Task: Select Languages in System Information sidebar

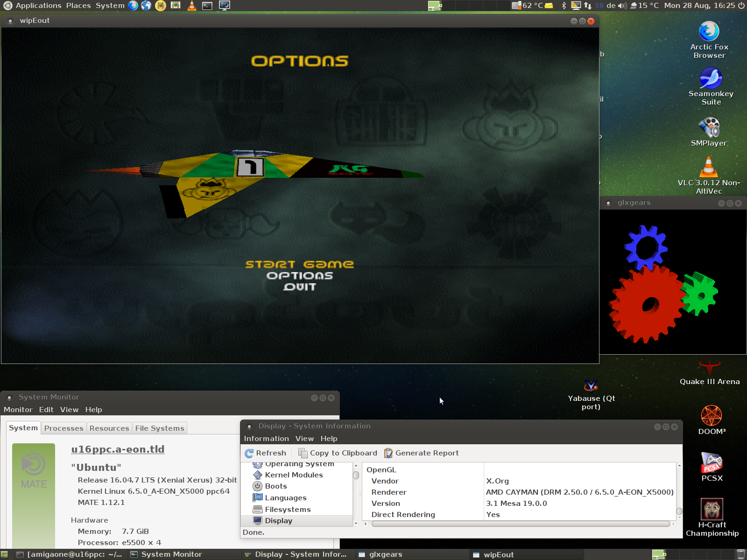Action: pos(296,498)
